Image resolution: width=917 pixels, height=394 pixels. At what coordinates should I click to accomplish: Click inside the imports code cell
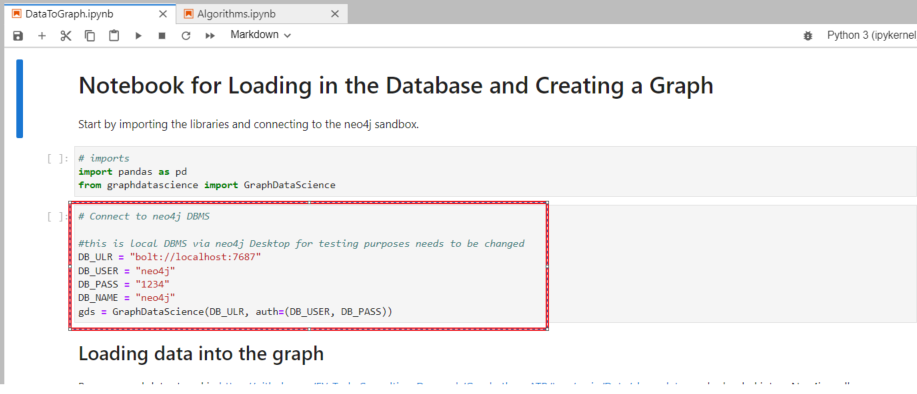[x=495, y=171]
